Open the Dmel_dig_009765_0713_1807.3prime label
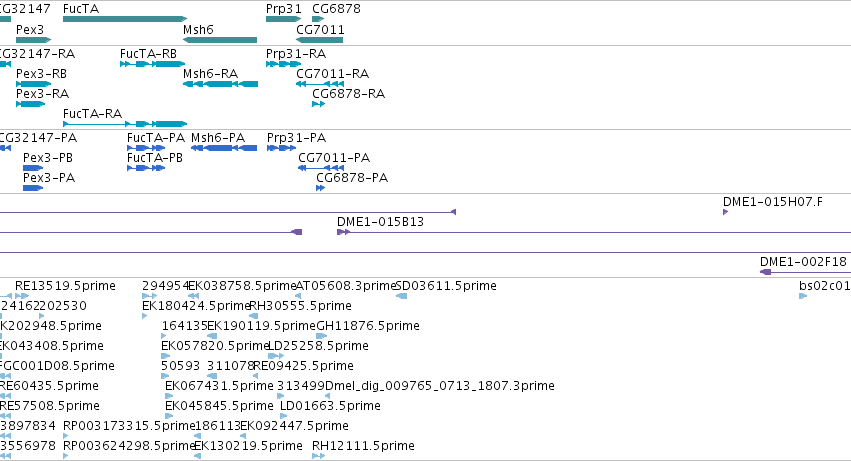This screenshot has width=851, height=461. pyautogui.click(x=440, y=386)
